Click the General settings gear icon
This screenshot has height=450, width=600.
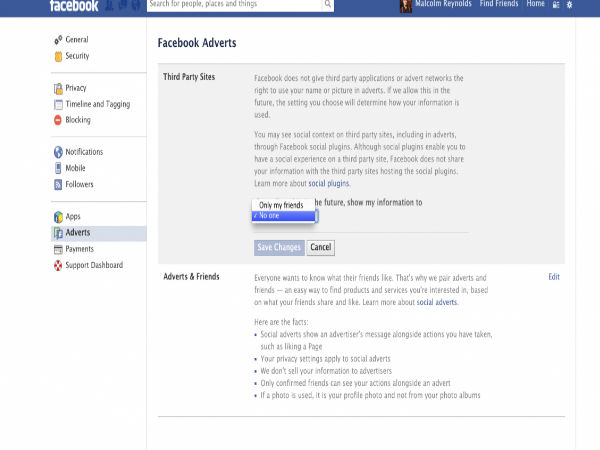[x=58, y=40]
